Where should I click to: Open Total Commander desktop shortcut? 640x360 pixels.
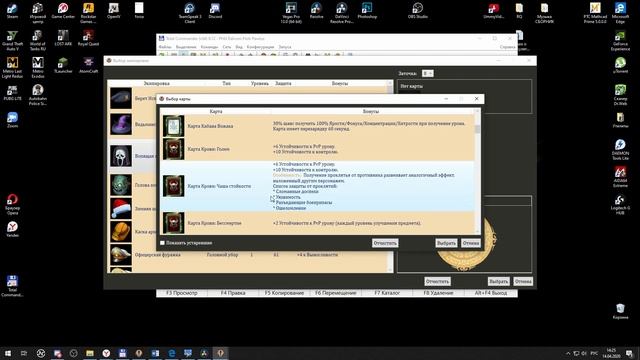point(12,286)
